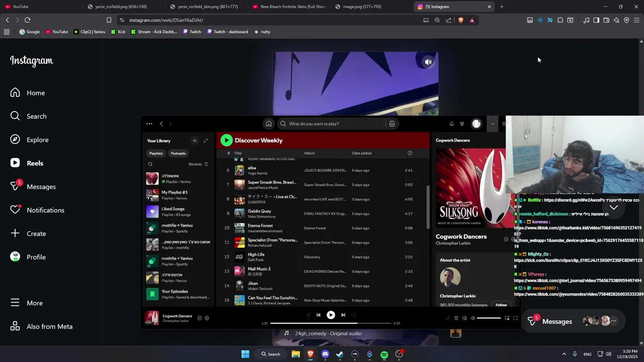
Task: Open Instagram Explore section
Action: [30, 140]
